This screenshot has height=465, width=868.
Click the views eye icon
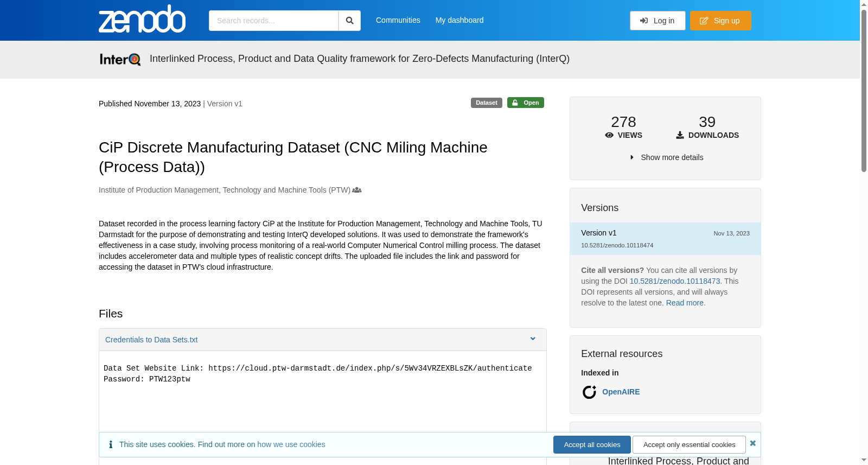[x=609, y=135]
